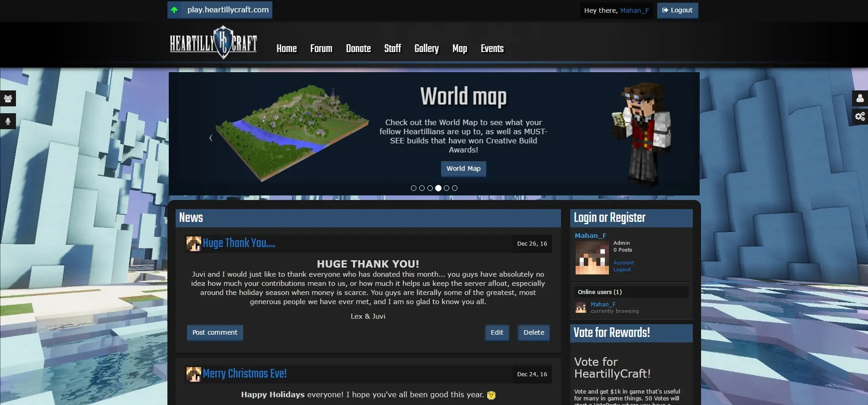Click the Lex & Juvi signature text

point(368,316)
